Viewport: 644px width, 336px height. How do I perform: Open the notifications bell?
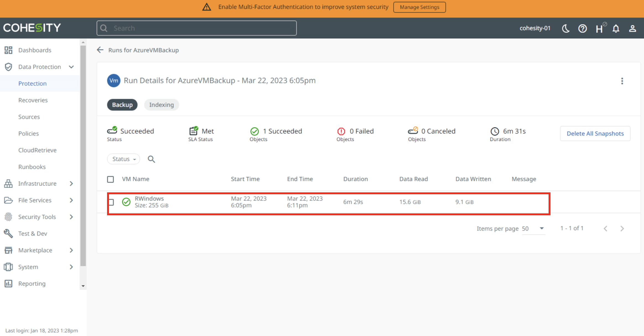tap(616, 28)
